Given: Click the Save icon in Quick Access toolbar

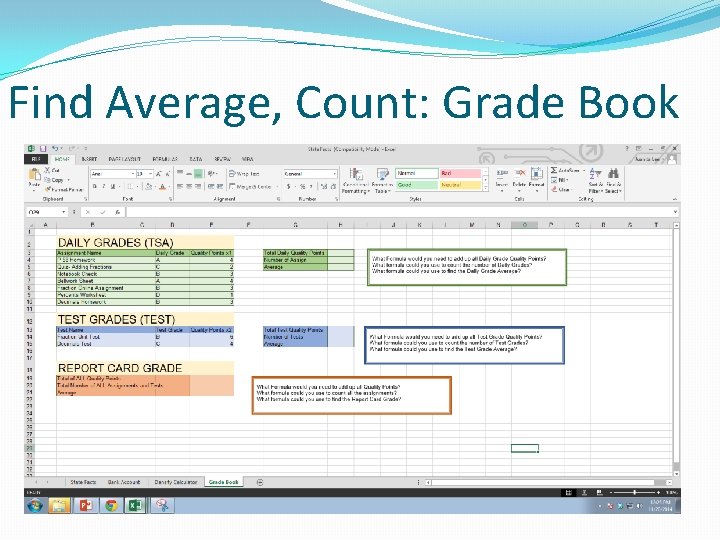Looking at the screenshot, I should pos(43,149).
